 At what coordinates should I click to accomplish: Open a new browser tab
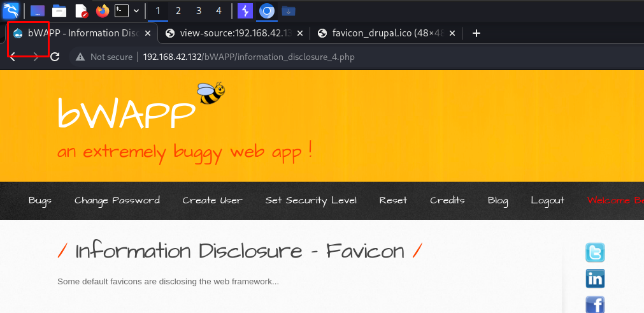point(476,33)
